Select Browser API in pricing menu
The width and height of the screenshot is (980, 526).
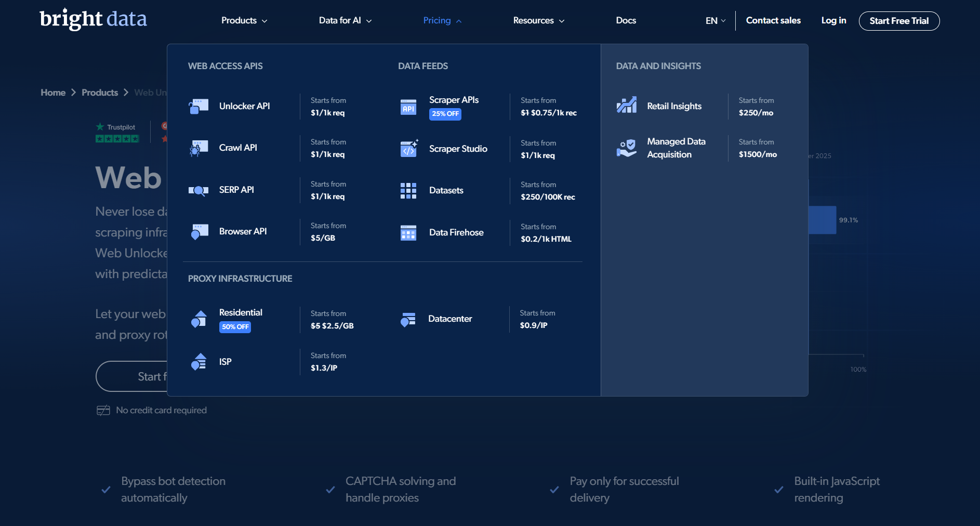243,231
